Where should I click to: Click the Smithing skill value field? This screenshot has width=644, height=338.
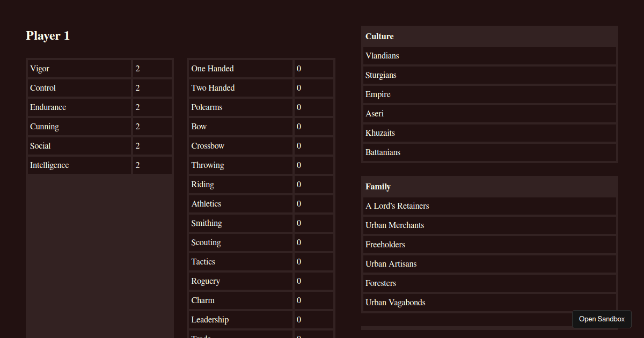(313, 223)
